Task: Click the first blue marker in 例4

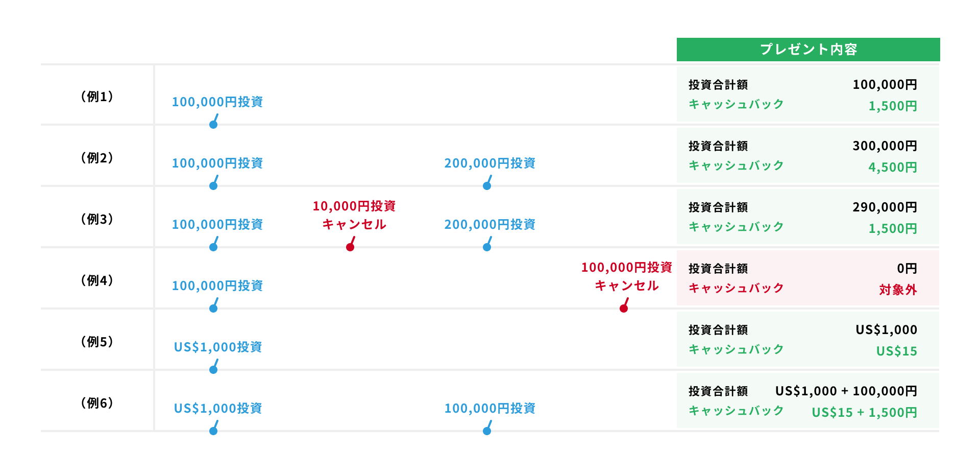Action: pyautogui.click(x=213, y=308)
